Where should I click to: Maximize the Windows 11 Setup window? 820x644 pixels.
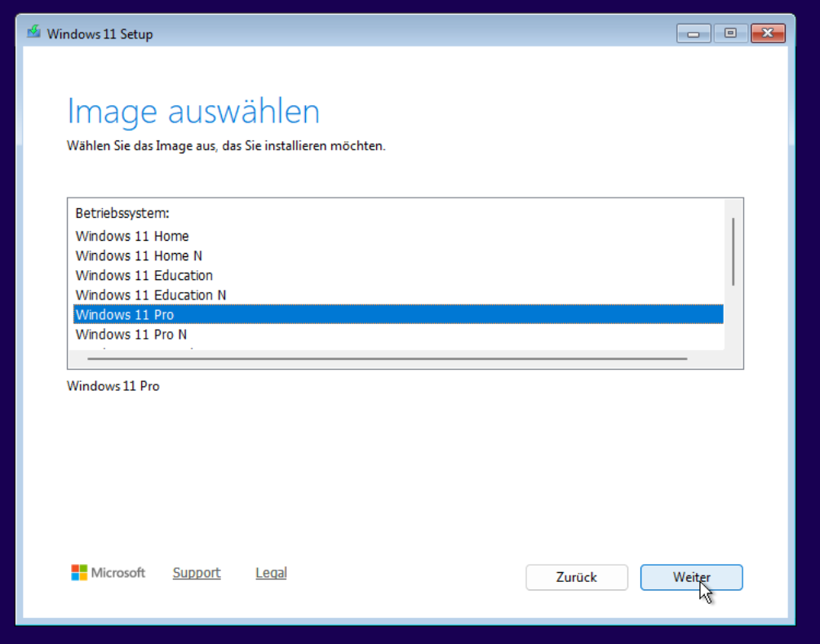point(730,33)
